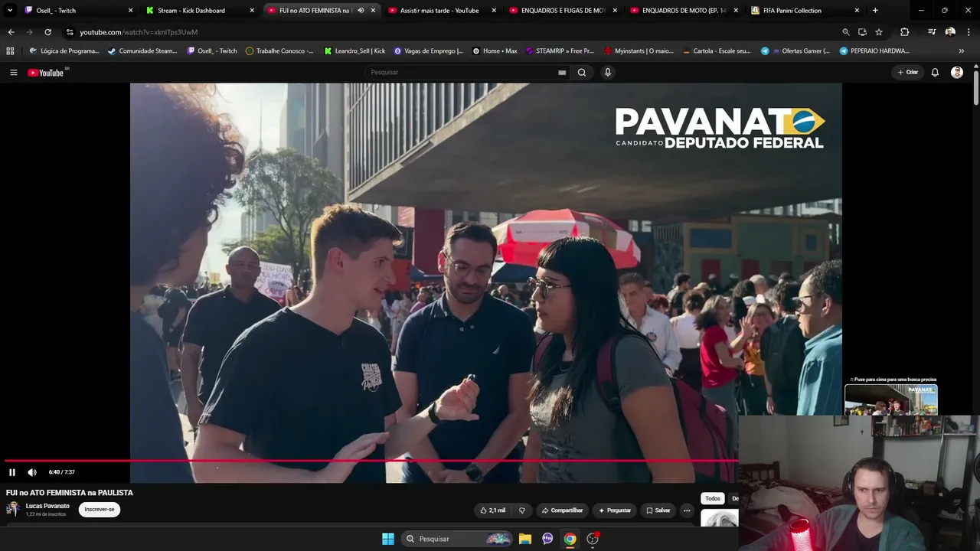The width and height of the screenshot is (980, 551).
Task: Close the Stream - Kick Dashboard tab
Action: (x=252, y=11)
